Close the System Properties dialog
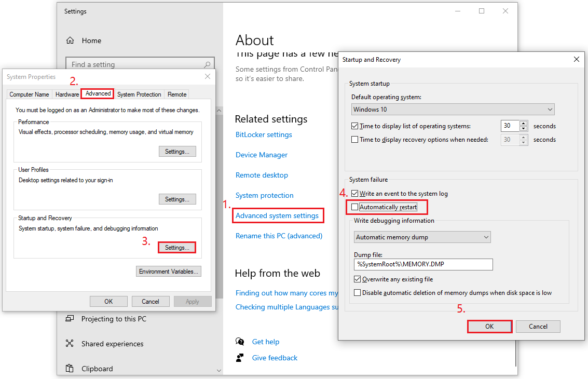 coord(208,76)
